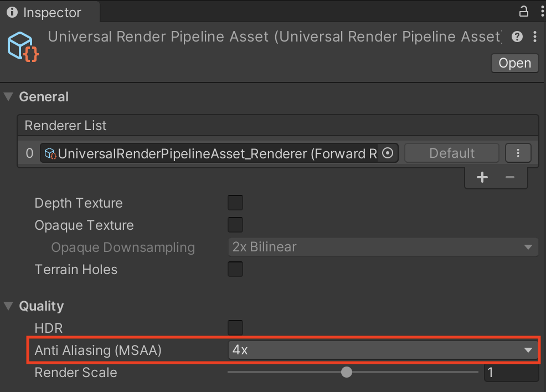Click the Render Scale slider handle
Viewport: 546px width, 392px height.
[347, 372]
